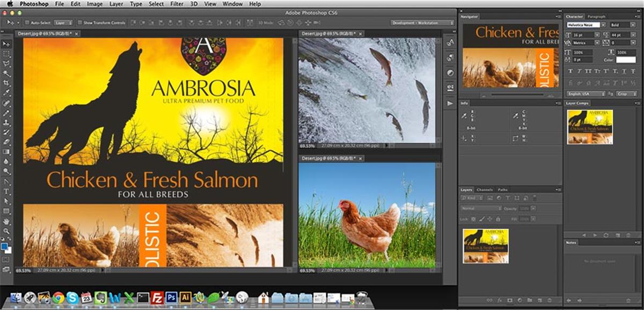Click the baseline shift 0 pt field
The image size is (644, 310).
[x=583, y=60]
